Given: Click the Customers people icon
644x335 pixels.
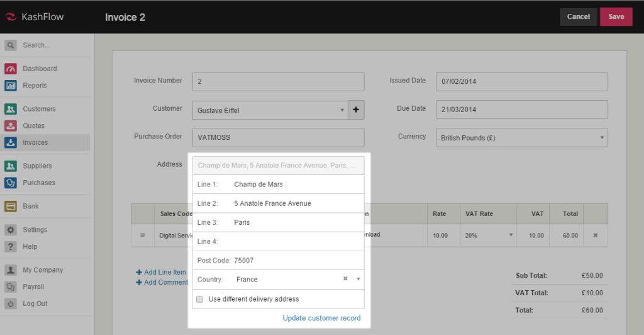Looking at the screenshot, I should click(11, 109).
